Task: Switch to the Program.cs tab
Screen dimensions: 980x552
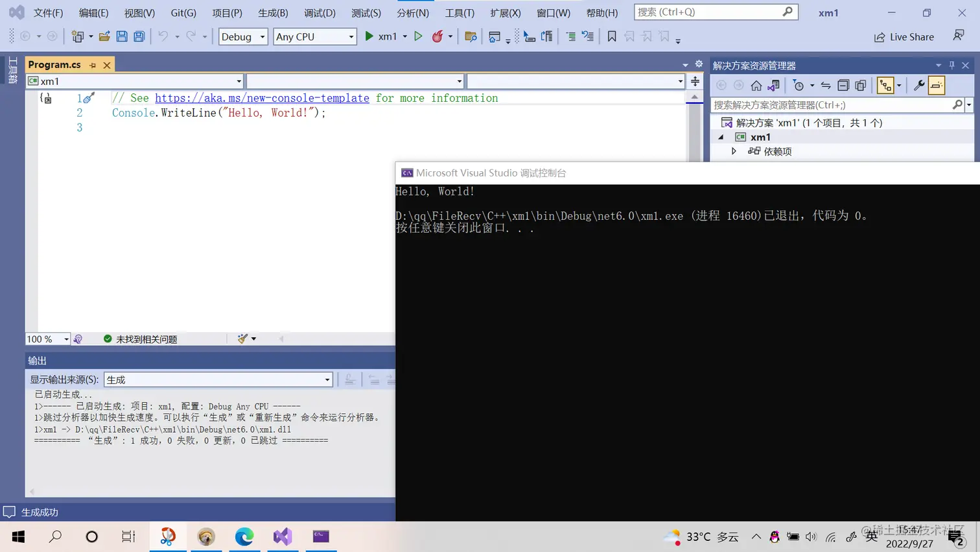Action: coord(54,65)
